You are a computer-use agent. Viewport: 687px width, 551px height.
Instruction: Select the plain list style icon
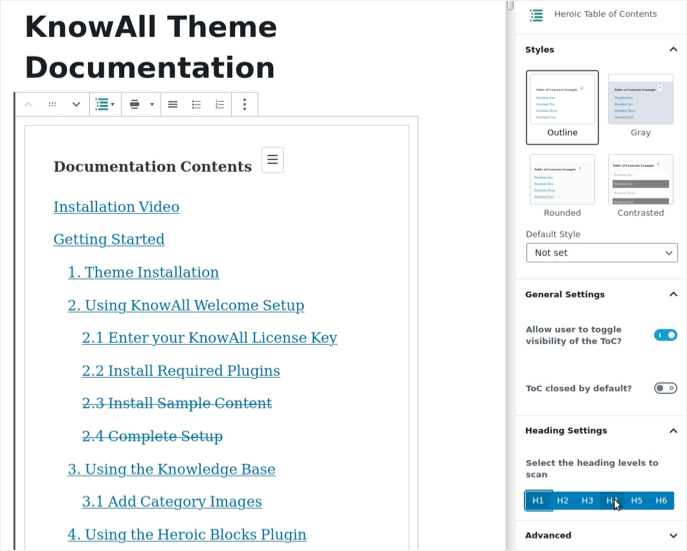click(x=173, y=104)
